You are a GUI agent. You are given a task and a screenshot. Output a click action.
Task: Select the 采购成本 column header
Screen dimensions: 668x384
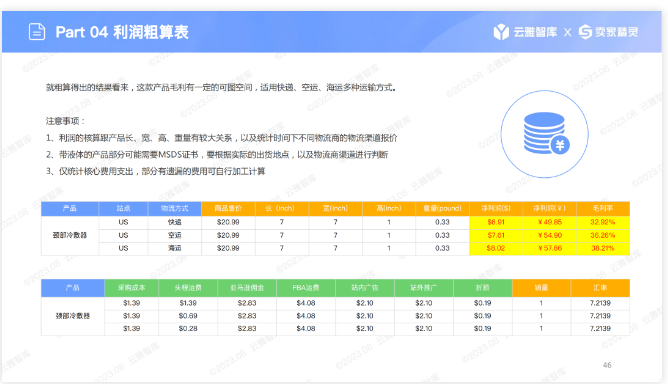pyautogui.click(x=132, y=288)
